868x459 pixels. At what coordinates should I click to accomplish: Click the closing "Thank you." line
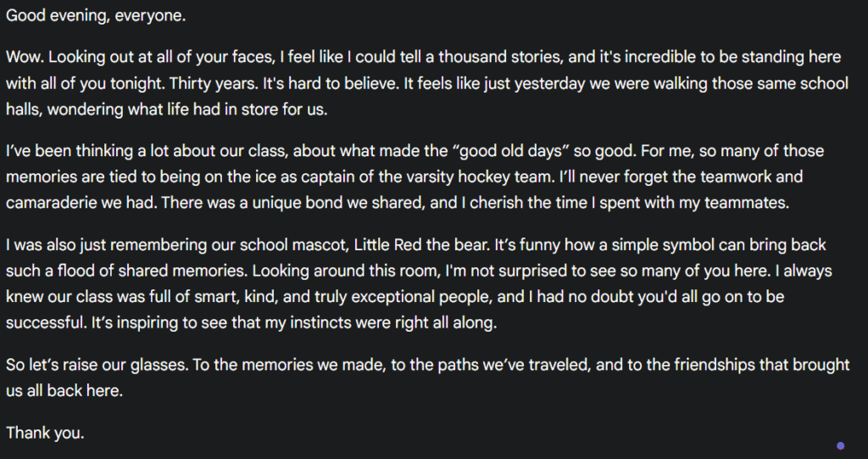(x=45, y=432)
